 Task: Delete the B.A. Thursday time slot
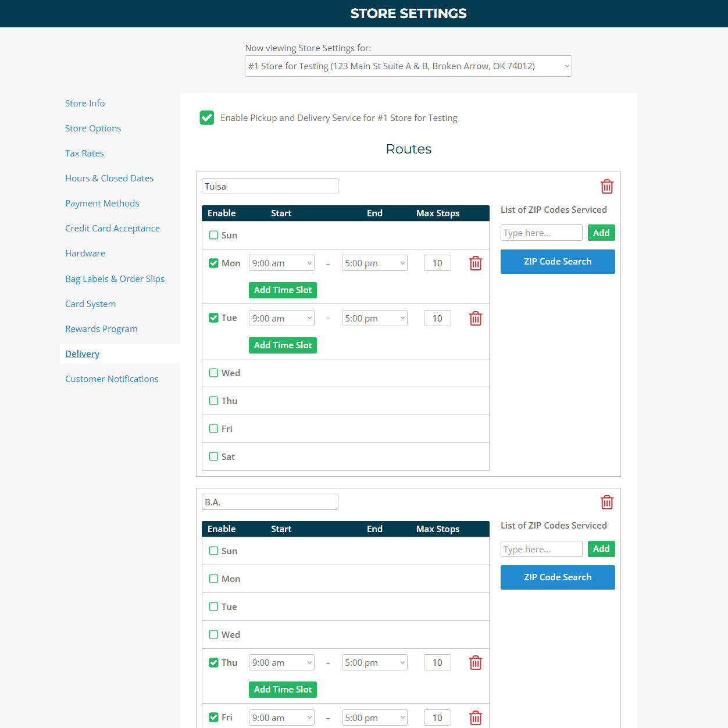(x=476, y=663)
